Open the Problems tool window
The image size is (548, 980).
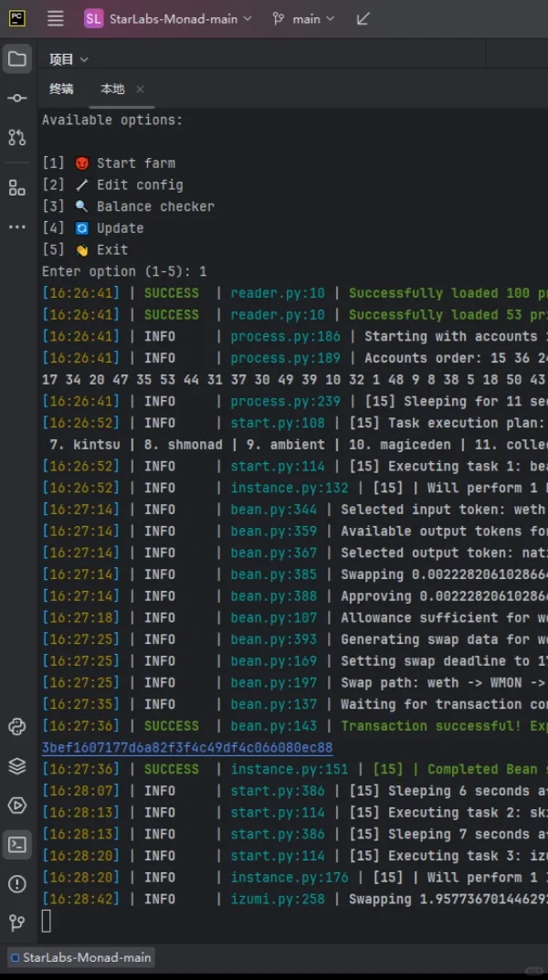[x=16, y=884]
